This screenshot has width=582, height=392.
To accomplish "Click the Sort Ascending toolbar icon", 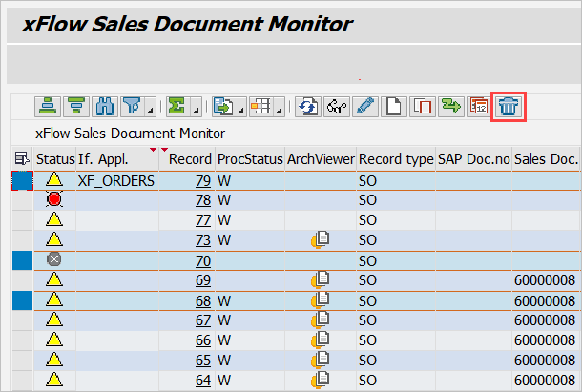I will click(x=48, y=107).
